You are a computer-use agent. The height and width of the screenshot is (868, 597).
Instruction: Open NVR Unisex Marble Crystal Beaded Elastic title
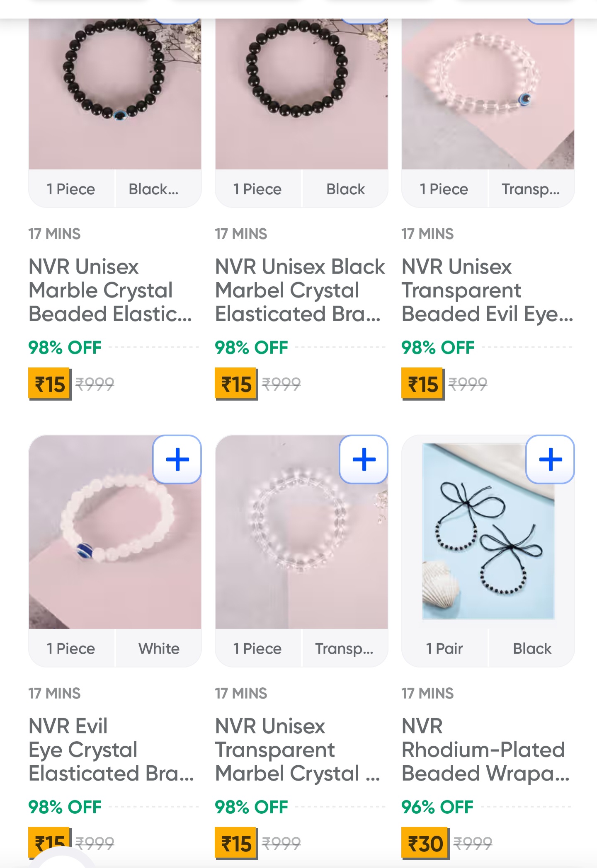(x=110, y=290)
